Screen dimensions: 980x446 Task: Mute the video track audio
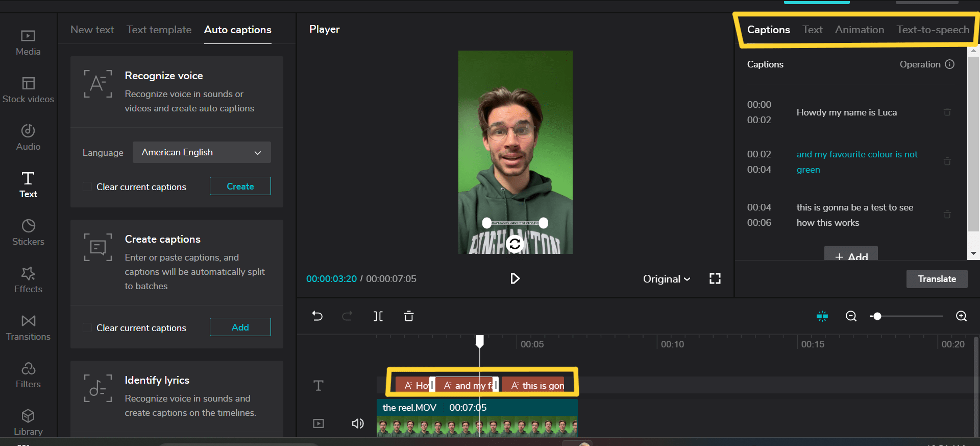point(358,424)
